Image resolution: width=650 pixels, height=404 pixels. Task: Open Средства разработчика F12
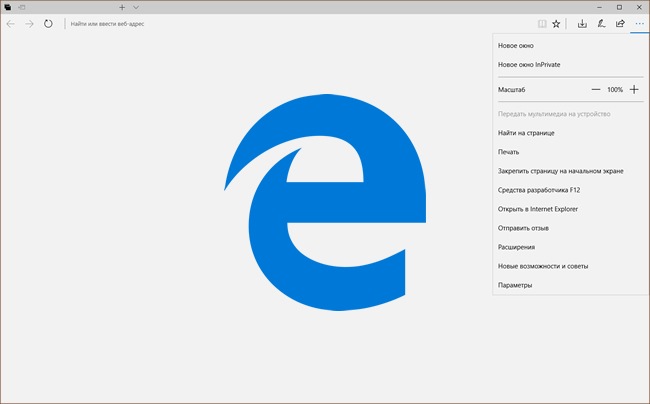tap(568, 190)
